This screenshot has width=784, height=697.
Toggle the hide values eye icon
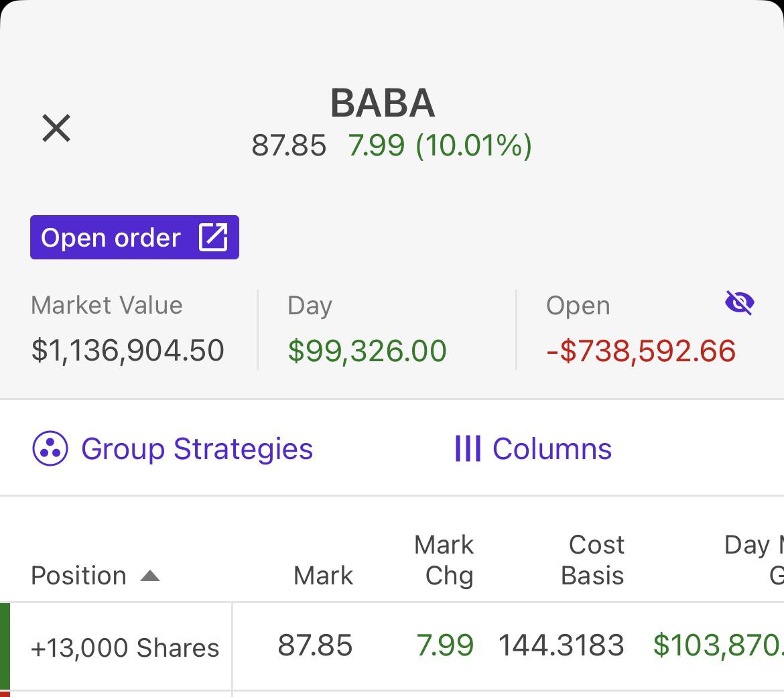[739, 303]
